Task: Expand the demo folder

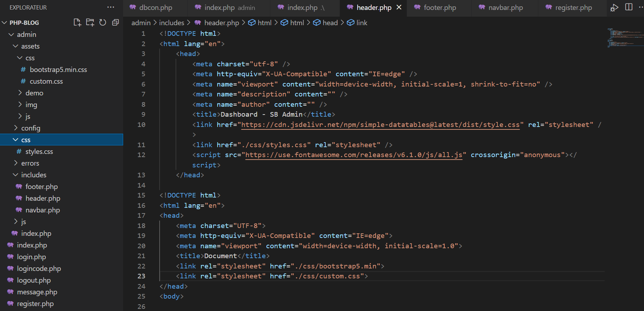Action: tap(34, 93)
